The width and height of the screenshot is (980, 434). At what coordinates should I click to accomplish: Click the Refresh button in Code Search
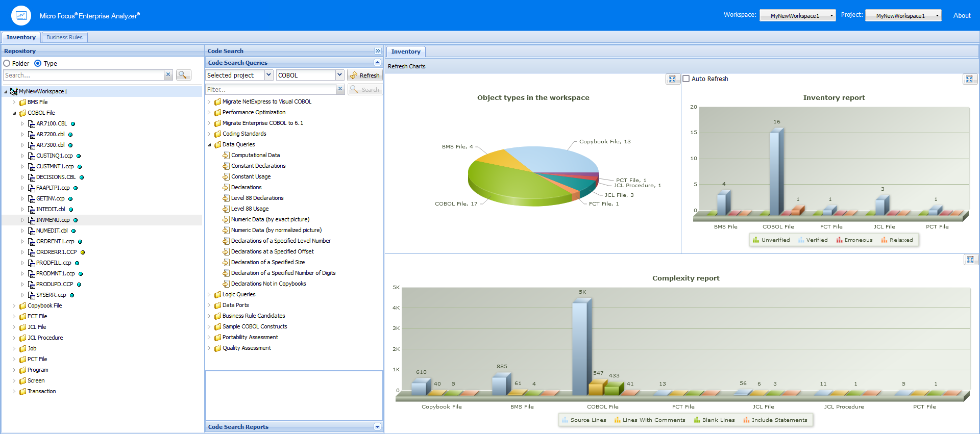pyautogui.click(x=364, y=75)
